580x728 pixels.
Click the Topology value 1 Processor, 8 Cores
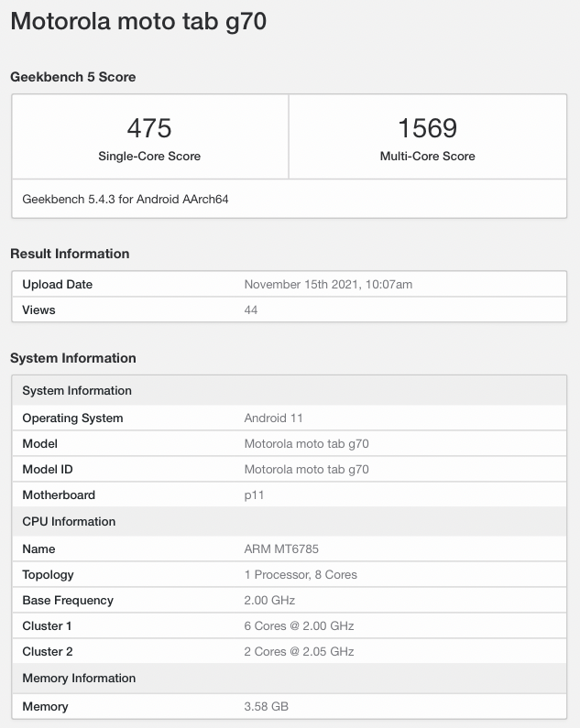click(301, 575)
